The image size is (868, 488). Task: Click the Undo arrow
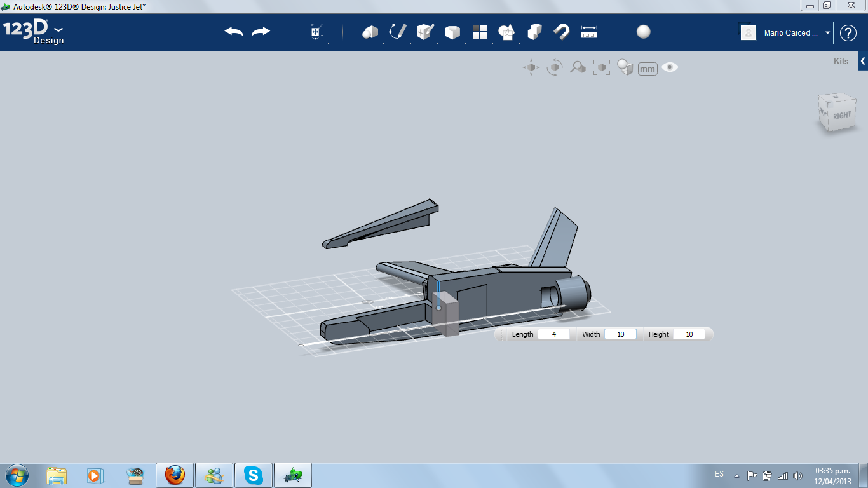click(x=234, y=32)
